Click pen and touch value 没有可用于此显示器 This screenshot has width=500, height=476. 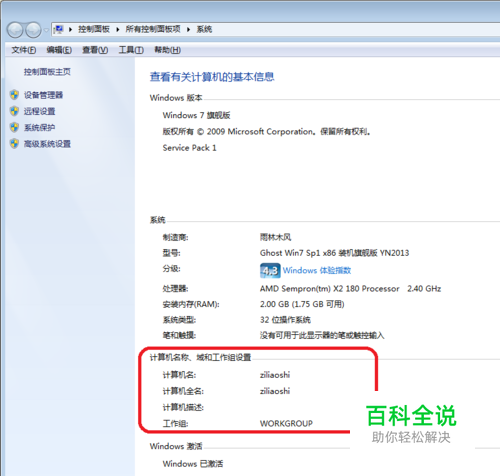tap(322, 335)
